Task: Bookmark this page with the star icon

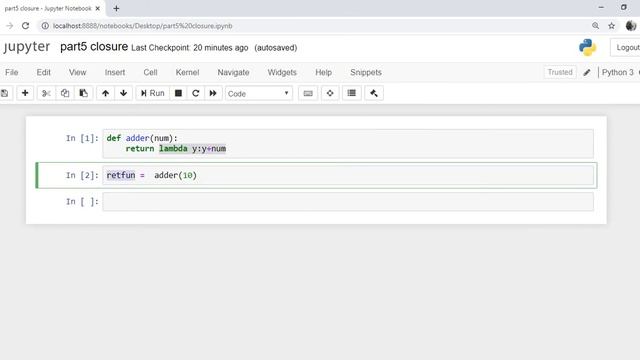Action: click(x=611, y=26)
